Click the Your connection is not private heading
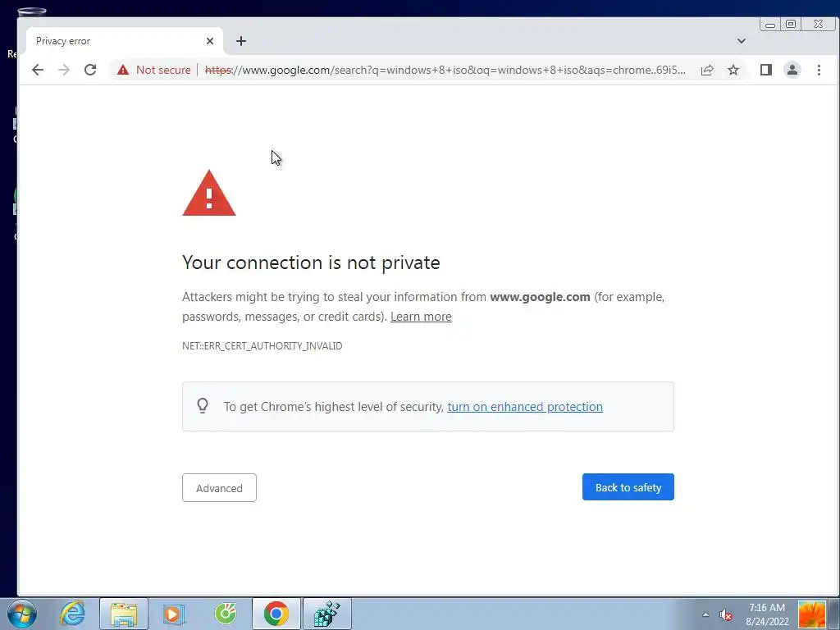 point(311,262)
